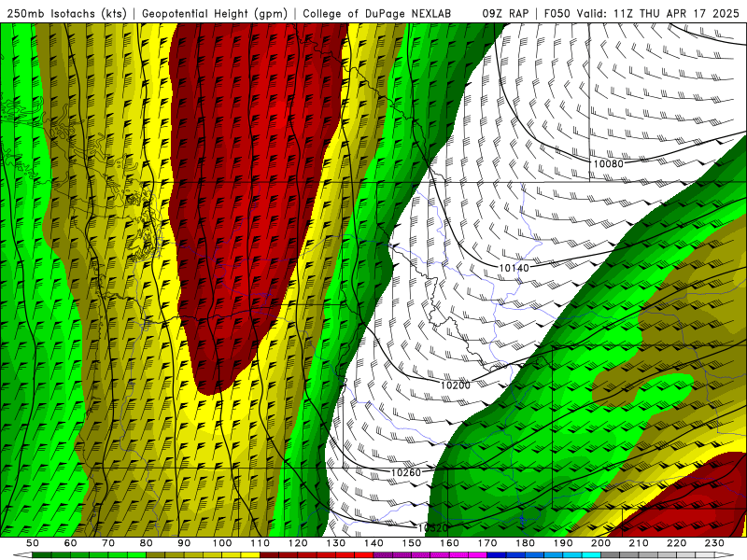Click the "Geopotential Height (gpm)" header label
The width and height of the screenshot is (747, 560).
[215, 14]
